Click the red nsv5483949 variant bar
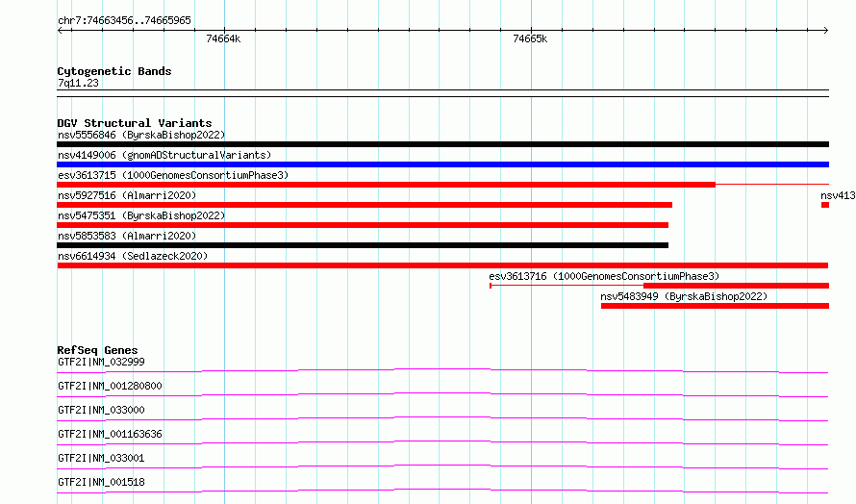Image resolution: width=856 pixels, height=504 pixels. coord(715,306)
